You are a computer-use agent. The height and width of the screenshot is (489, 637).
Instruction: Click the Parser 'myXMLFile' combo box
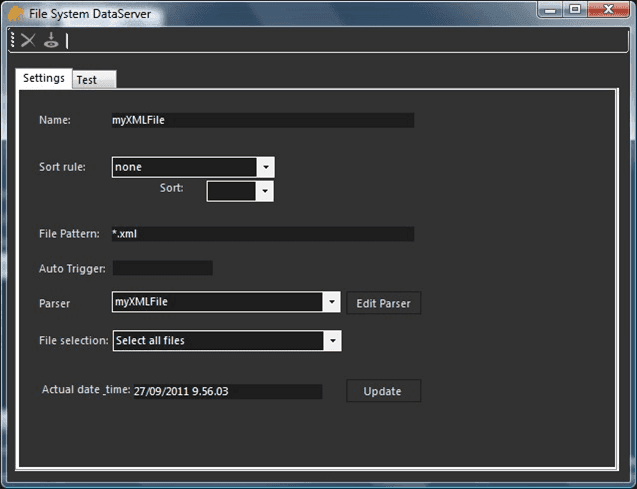226,302
